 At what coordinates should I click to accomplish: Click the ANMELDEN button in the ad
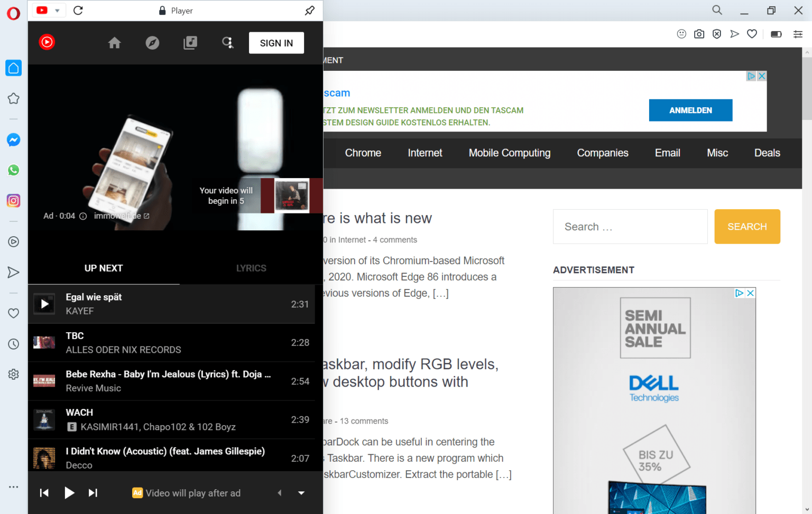(690, 110)
